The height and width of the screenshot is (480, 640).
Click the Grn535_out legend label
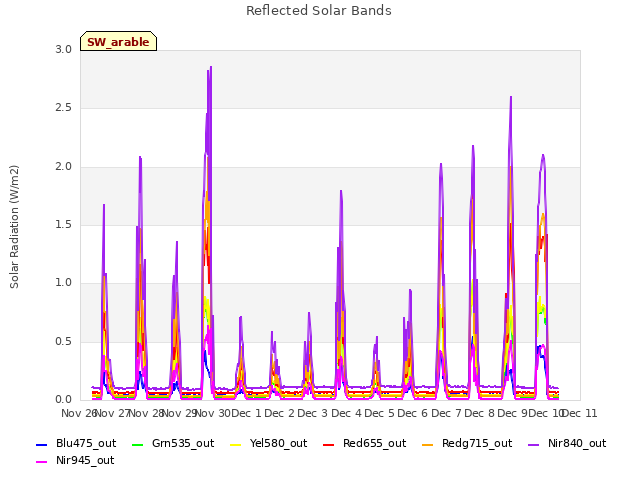183,443
